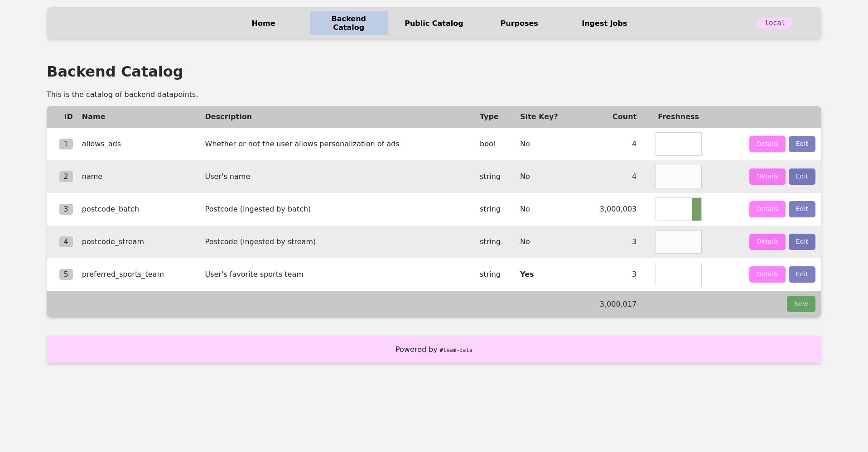Select the Backend Catalog tab
Screen dimensions: 868x452
[348, 23]
